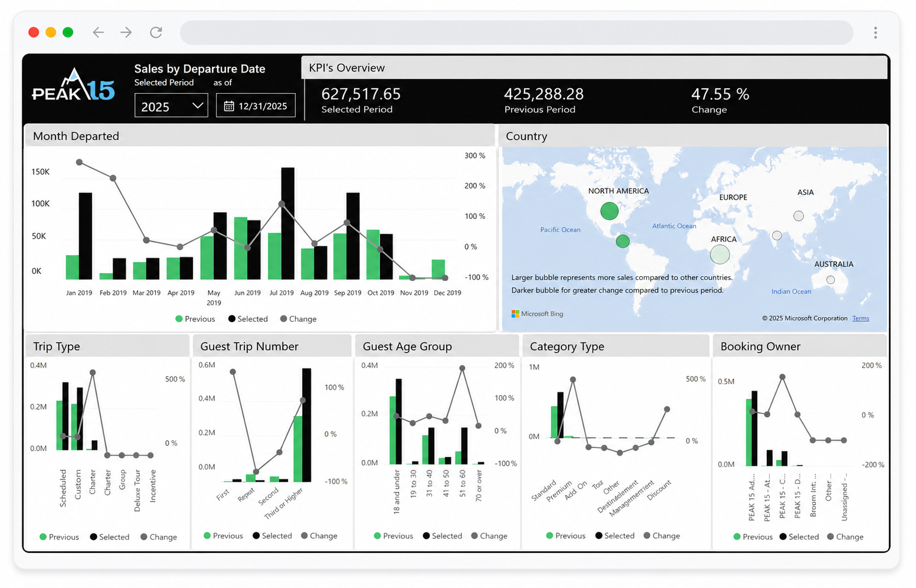
Task: Click the Guest Trip Number panel title
Action: pyautogui.click(x=249, y=346)
